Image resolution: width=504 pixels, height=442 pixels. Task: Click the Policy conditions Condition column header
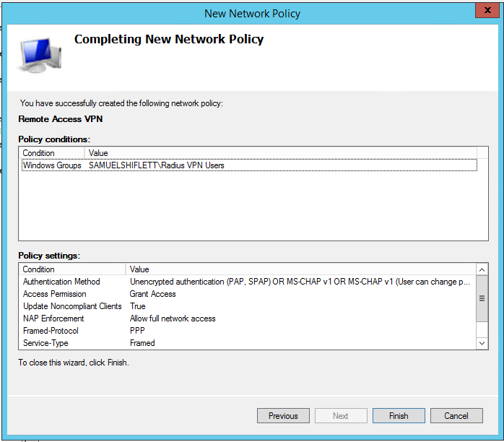point(53,153)
